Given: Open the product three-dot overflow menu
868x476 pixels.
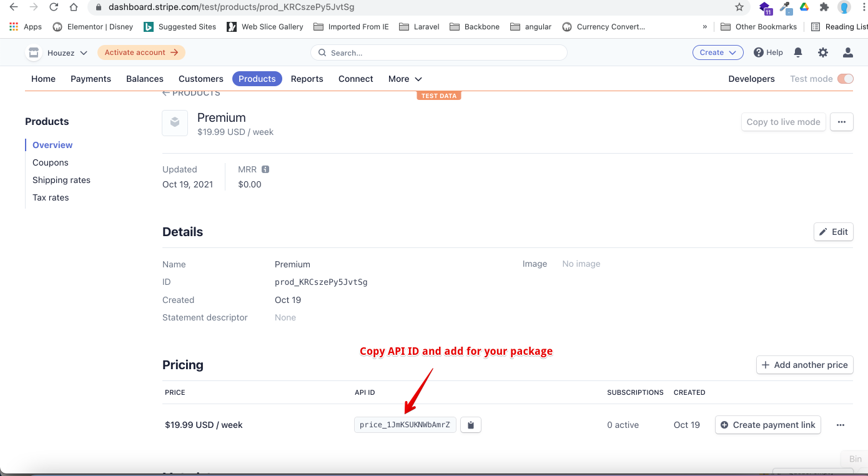Looking at the screenshot, I should click(841, 122).
